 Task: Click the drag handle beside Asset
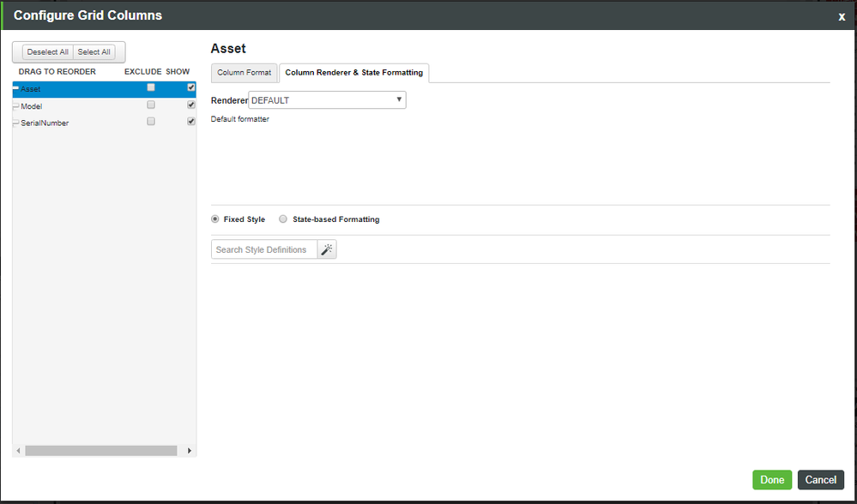(15, 87)
